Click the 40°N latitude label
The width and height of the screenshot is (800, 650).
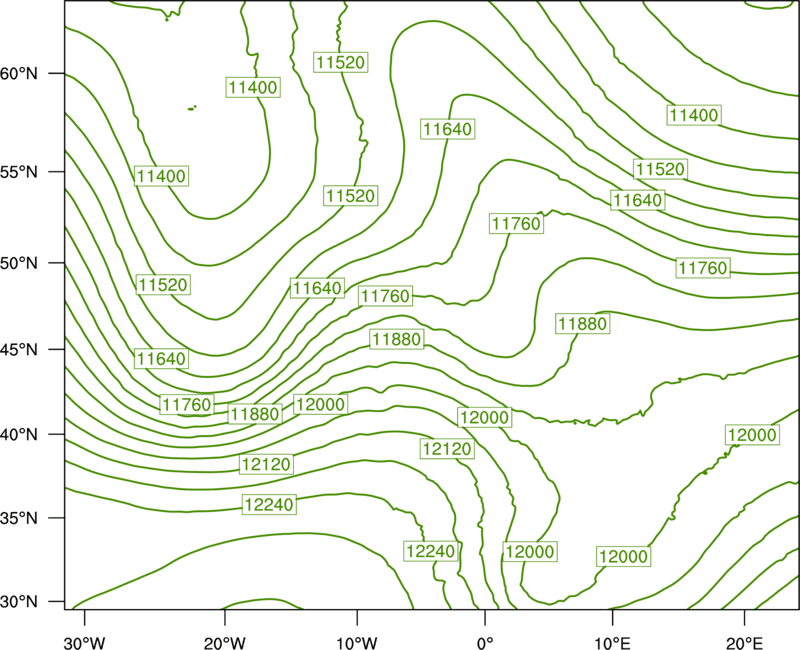click(x=19, y=435)
